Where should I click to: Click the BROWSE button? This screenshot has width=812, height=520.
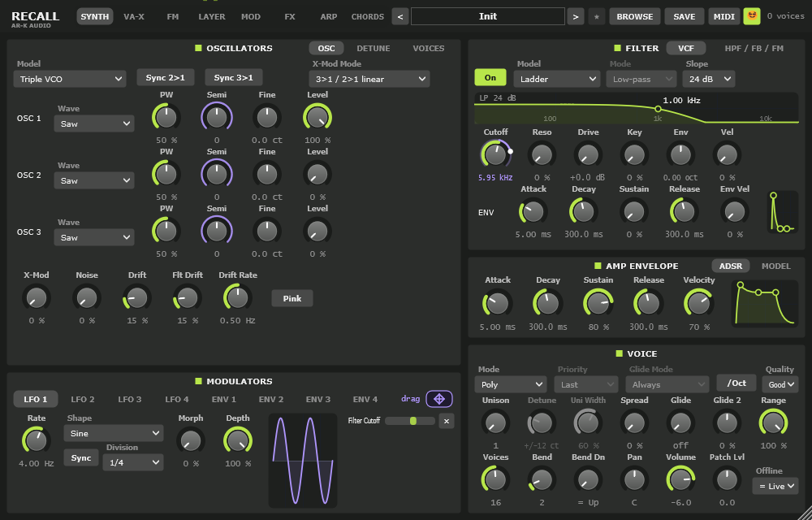pos(635,16)
